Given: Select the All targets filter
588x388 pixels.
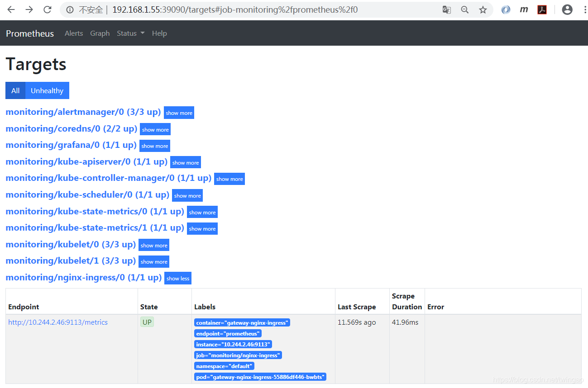Looking at the screenshot, I should pyautogui.click(x=15, y=90).
